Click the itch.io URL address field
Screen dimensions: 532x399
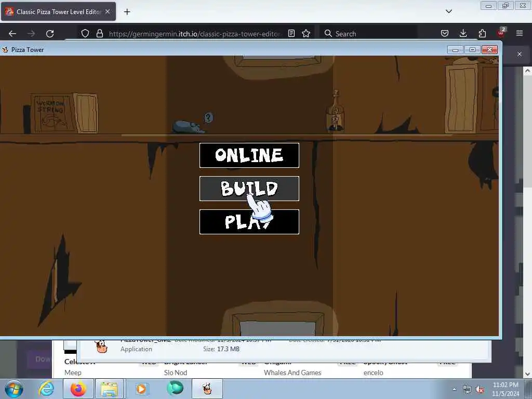coord(194,34)
